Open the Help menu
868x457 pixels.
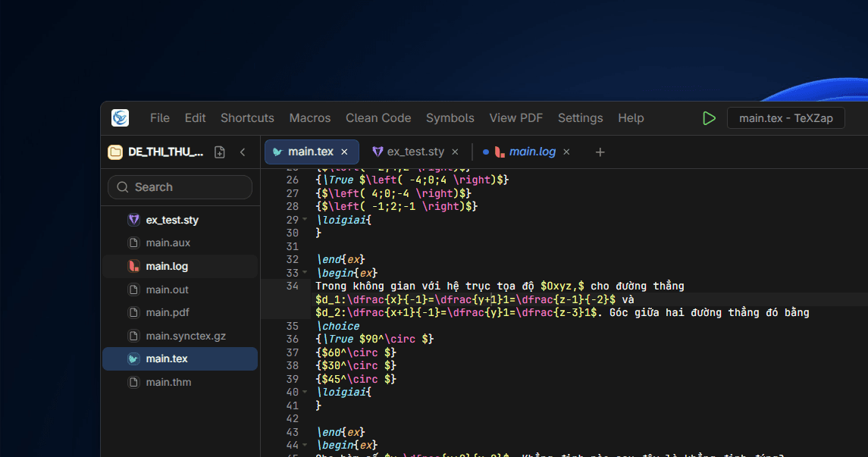631,117
